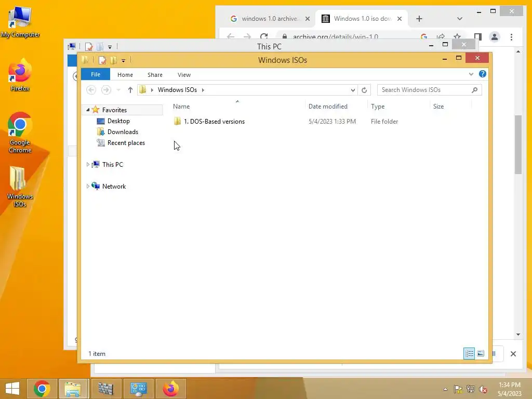Viewport: 532px width, 399px height.
Task: Go back with the Explorer back arrow
Action: click(x=91, y=90)
